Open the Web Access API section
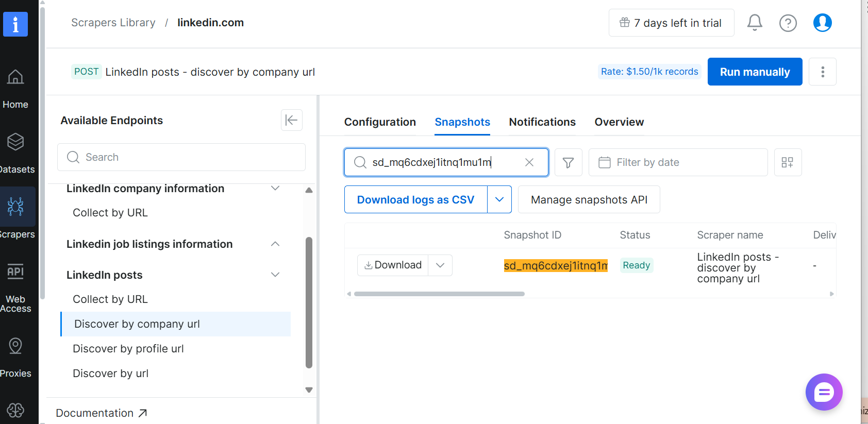This screenshot has height=424, width=868. [x=15, y=287]
